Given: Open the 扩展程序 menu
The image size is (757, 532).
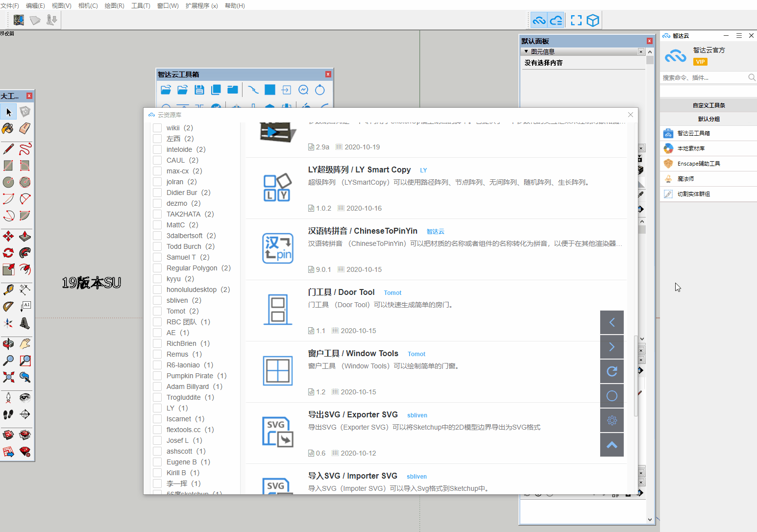Looking at the screenshot, I should click(201, 5).
